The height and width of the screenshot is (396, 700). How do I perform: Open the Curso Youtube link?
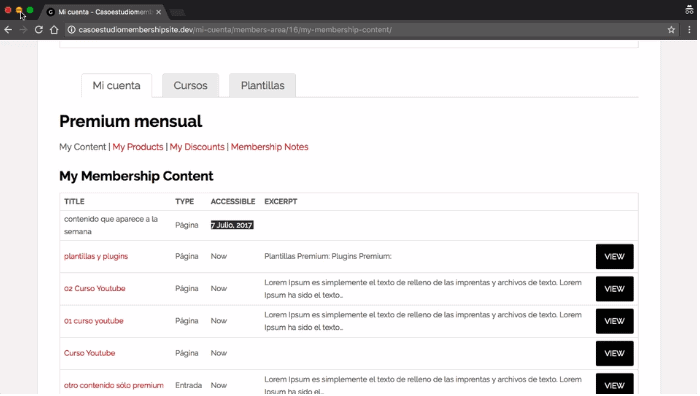coord(90,353)
